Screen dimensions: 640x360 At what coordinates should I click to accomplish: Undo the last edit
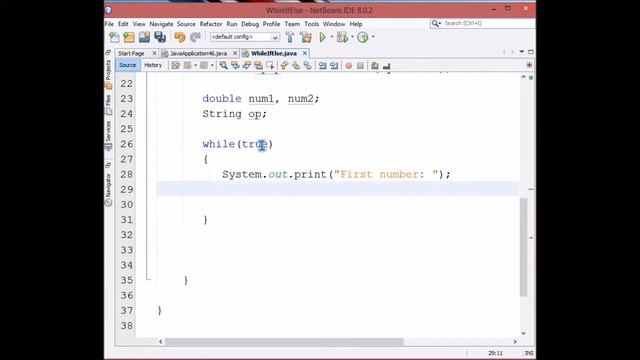(x=180, y=37)
